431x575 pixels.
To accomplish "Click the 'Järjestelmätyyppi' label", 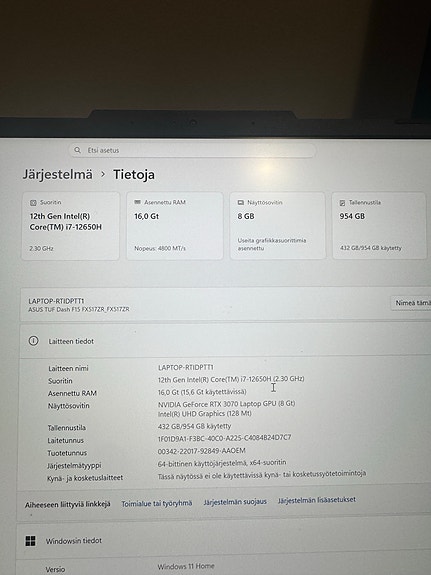I will pyautogui.click(x=74, y=466).
